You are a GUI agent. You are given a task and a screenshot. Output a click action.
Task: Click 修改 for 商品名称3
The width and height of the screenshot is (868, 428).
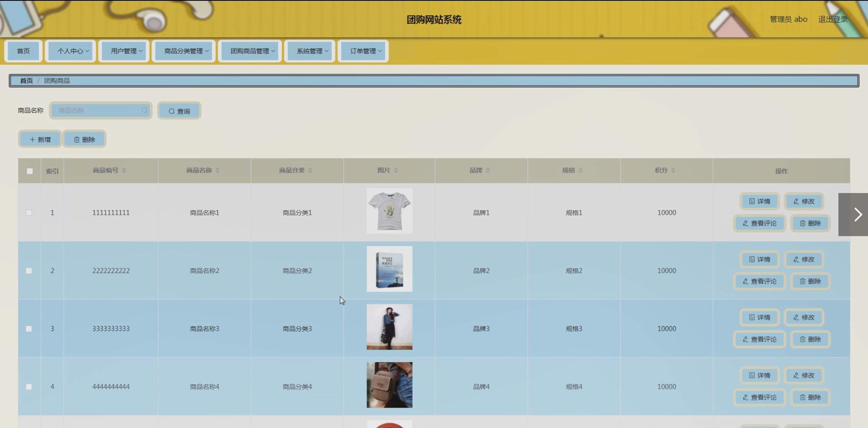coord(804,317)
